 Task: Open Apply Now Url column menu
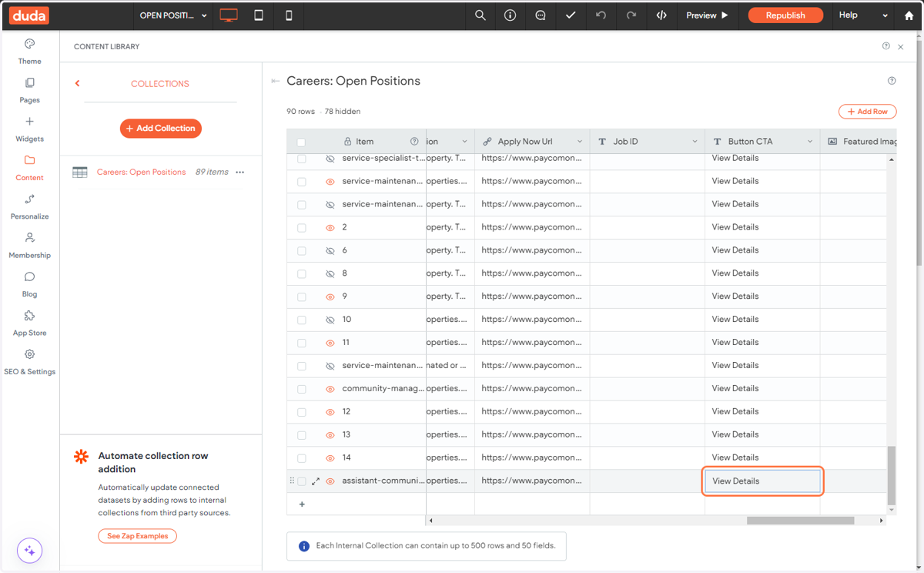pyautogui.click(x=580, y=142)
